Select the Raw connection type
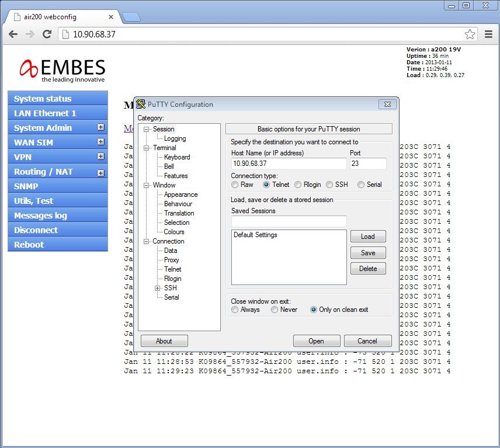Image resolution: width=500 pixels, height=448 pixels. click(235, 185)
